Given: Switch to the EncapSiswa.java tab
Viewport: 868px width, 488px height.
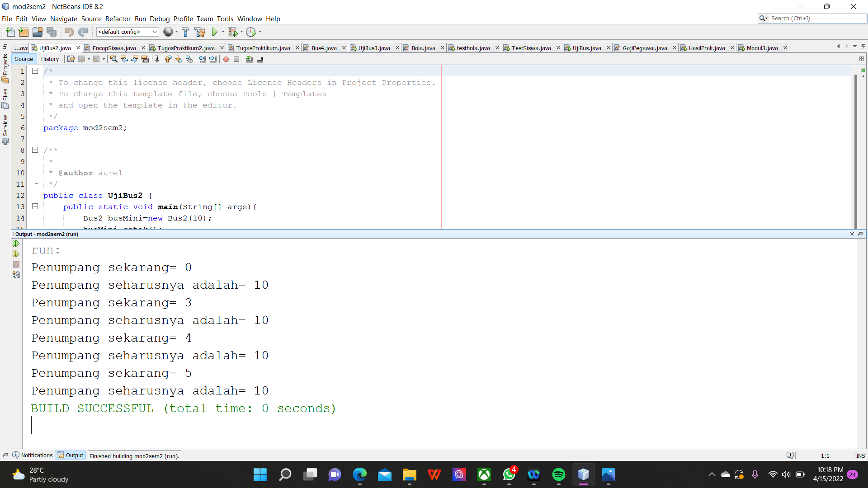Looking at the screenshot, I should click(x=114, y=48).
